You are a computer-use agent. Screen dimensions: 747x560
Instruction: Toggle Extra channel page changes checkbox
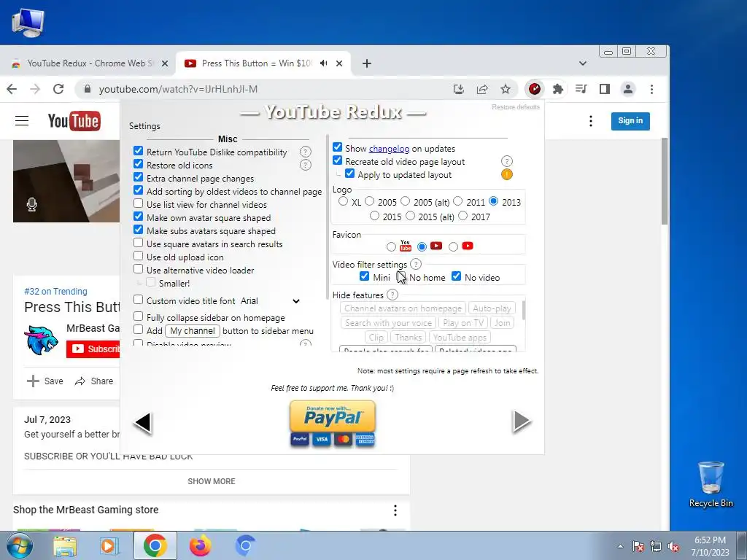pyautogui.click(x=138, y=177)
